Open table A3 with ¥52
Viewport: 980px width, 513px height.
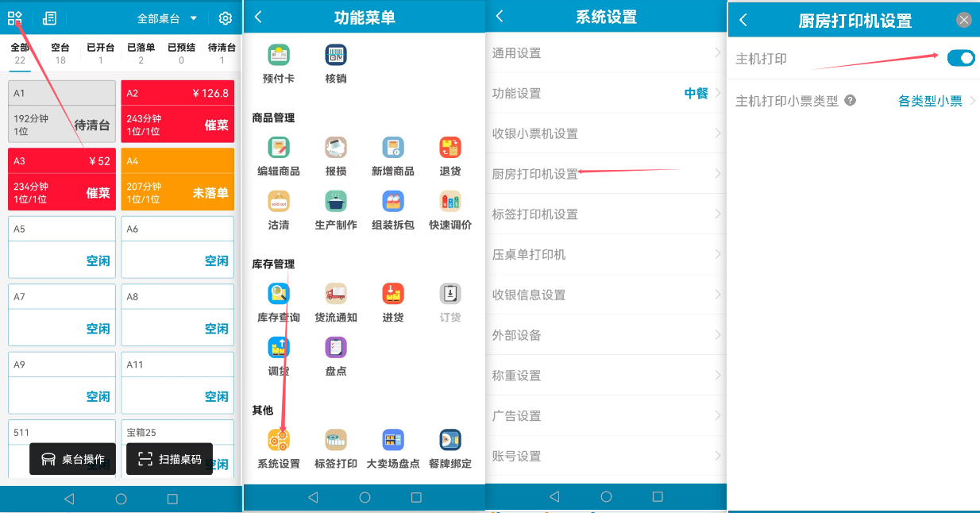click(x=62, y=179)
